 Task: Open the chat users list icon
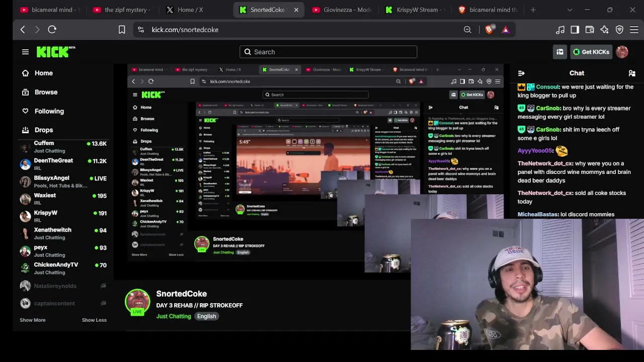click(632, 73)
